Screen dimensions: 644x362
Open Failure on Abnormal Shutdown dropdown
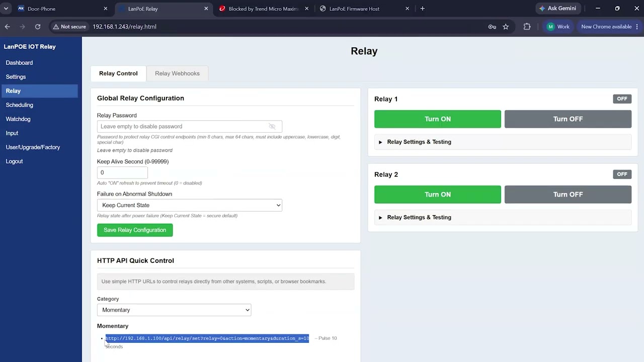[190, 205]
